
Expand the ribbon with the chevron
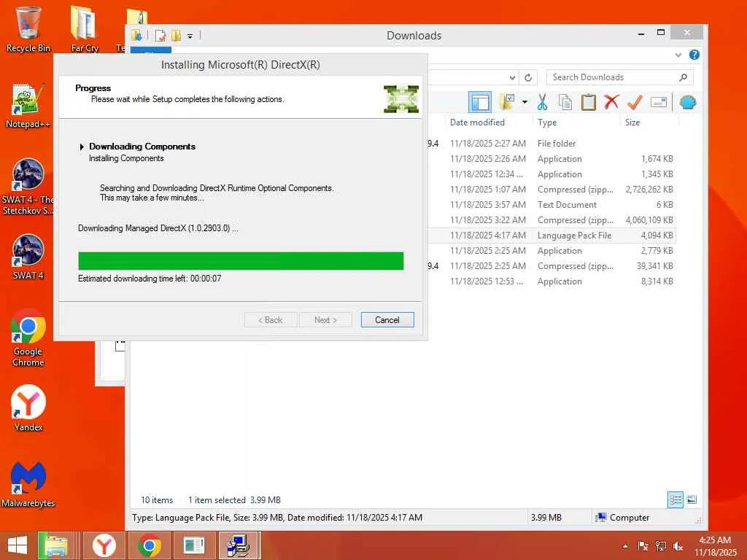[x=678, y=55]
